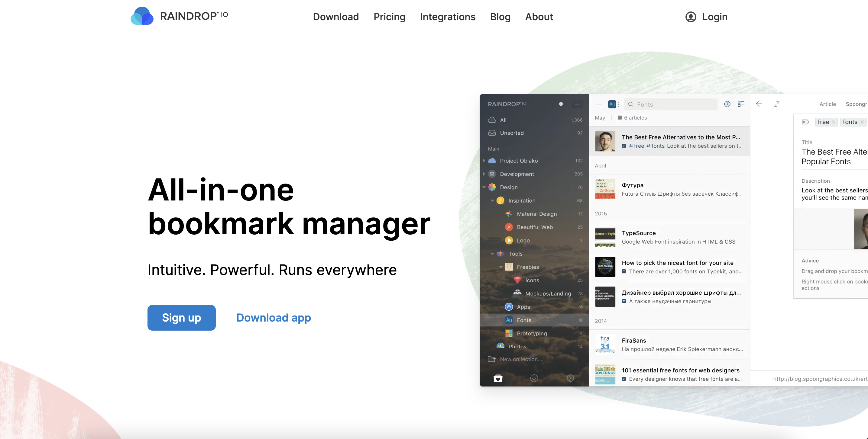Click the Beautiful Web compass icon
Screen dimensions: 868x439
(509, 227)
